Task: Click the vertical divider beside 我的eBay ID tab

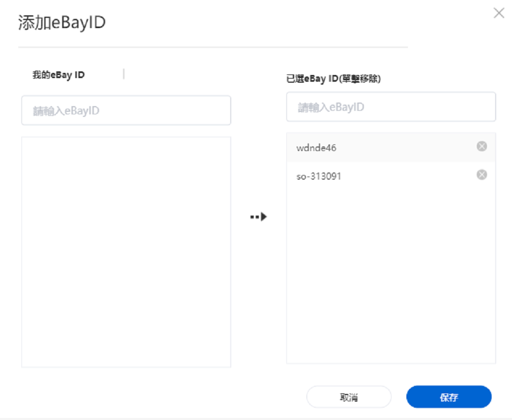Action: [x=124, y=75]
